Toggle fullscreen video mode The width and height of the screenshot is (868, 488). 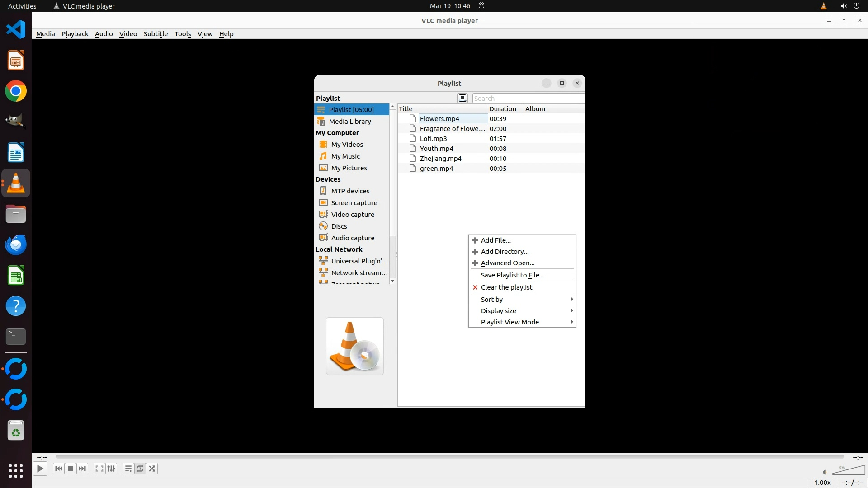[x=99, y=469]
